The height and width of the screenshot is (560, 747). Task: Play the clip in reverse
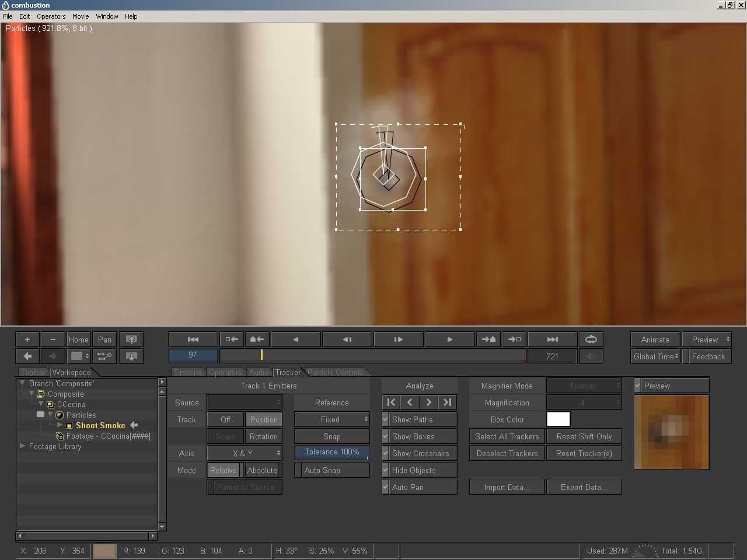click(x=296, y=339)
